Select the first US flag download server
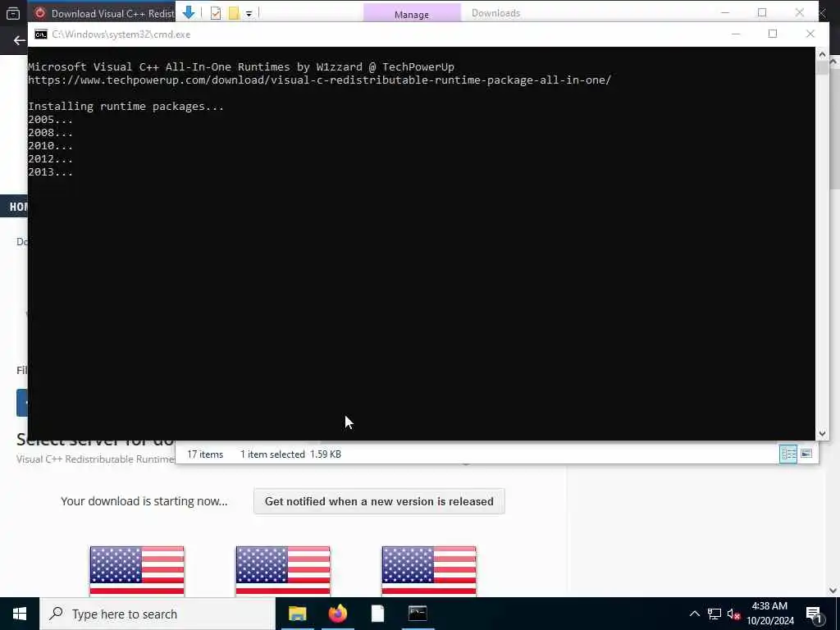This screenshot has width=840, height=630. pos(137,571)
